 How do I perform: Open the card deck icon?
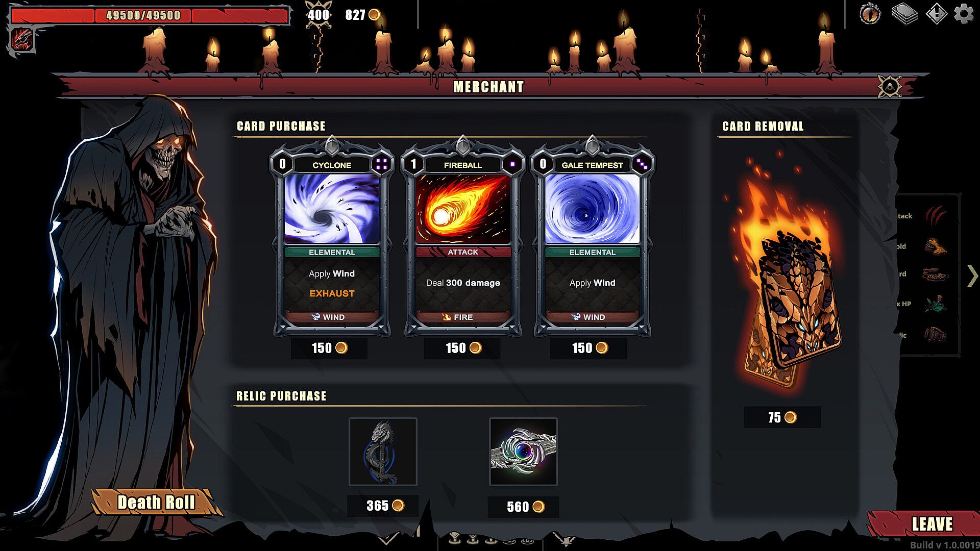click(904, 14)
